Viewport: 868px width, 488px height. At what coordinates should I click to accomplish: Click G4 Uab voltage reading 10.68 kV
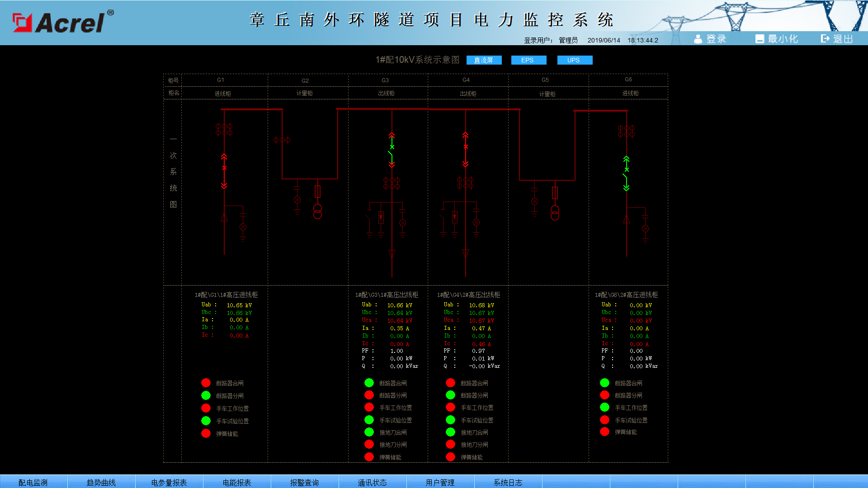tap(481, 305)
